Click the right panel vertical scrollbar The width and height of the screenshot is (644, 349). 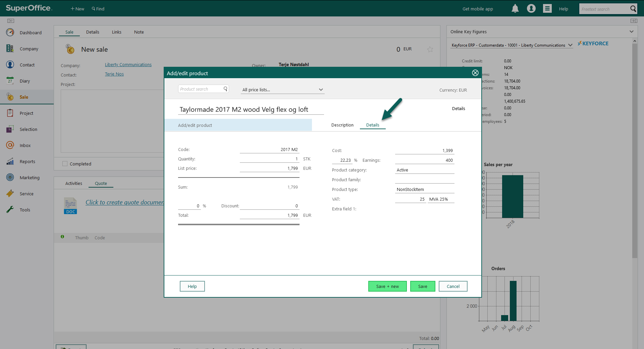pyautogui.click(x=635, y=151)
